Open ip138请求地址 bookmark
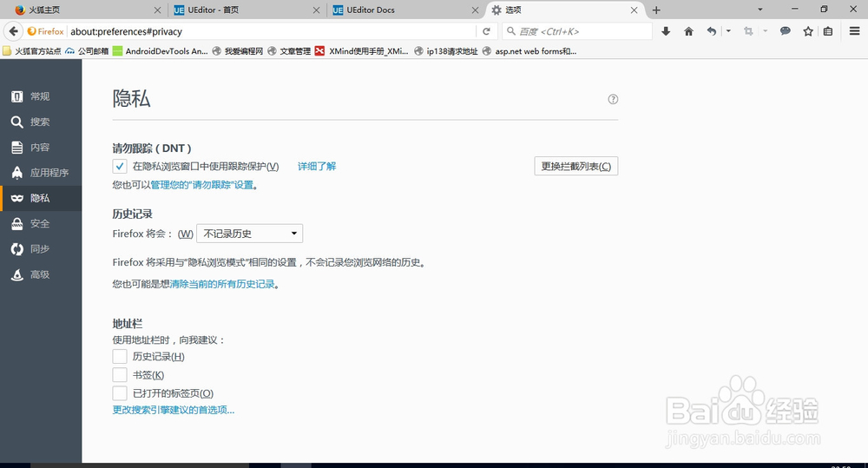The height and width of the screenshot is (468, 868). click(x=445, y=51)
